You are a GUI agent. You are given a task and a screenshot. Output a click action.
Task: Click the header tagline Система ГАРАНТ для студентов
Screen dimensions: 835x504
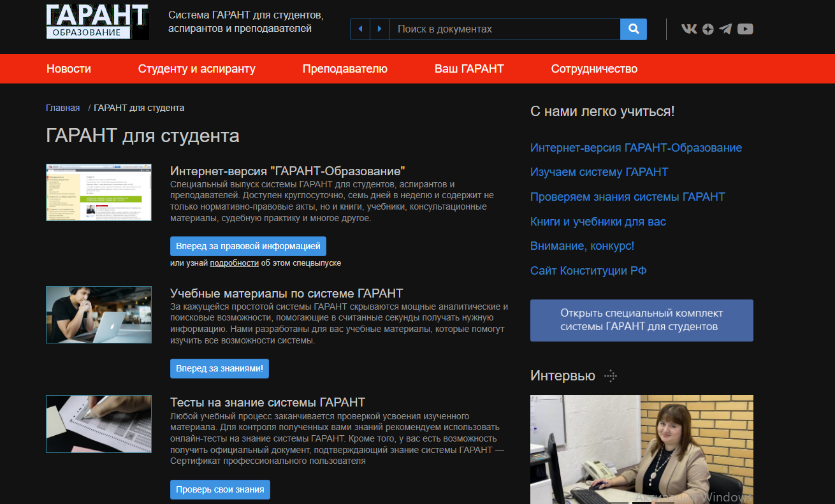[x=246, y=22]
